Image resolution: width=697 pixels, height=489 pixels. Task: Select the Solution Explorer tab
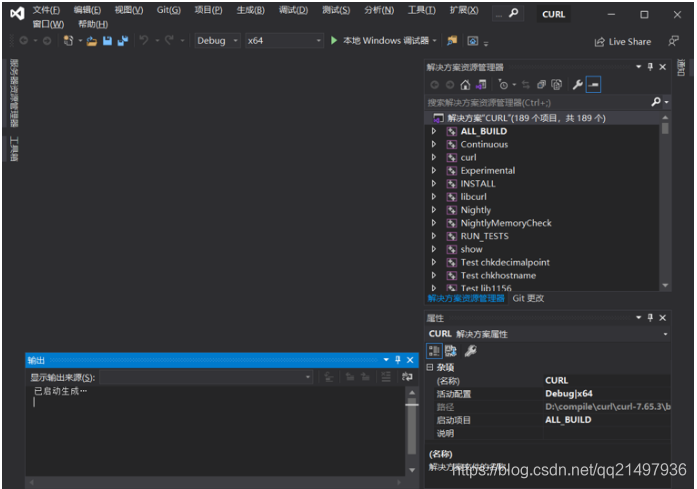pyautogui.click(x=466, y=298)
